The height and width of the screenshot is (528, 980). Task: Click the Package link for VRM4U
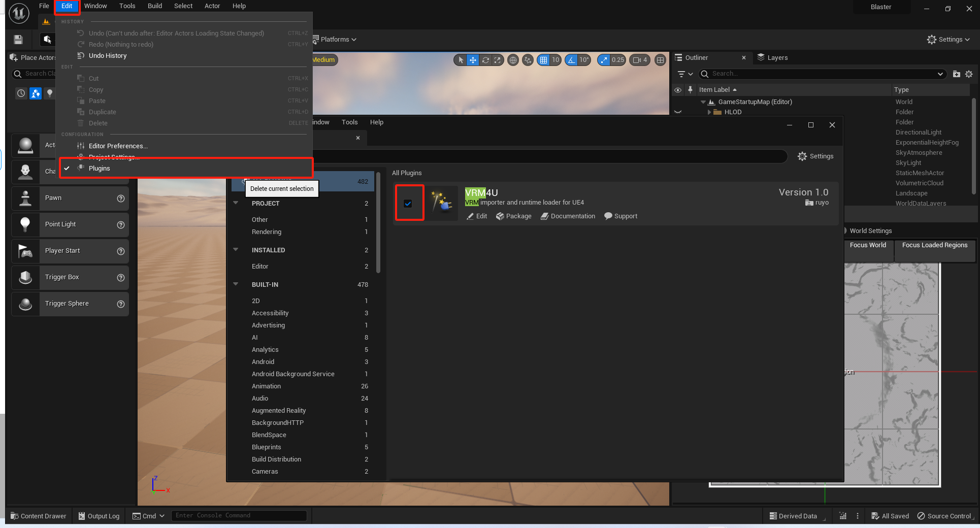point(514,216)
